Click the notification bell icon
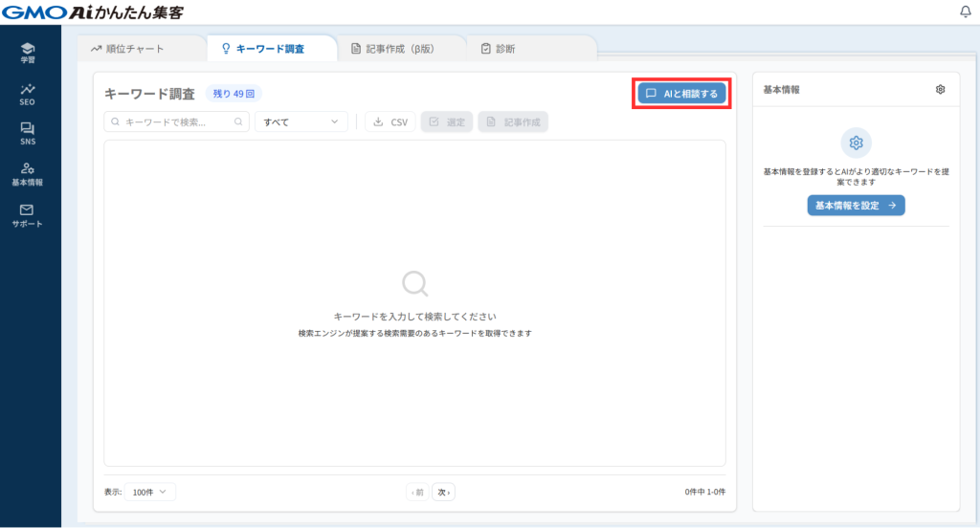This screenshot has height=528, width=980. pos(965,11)
